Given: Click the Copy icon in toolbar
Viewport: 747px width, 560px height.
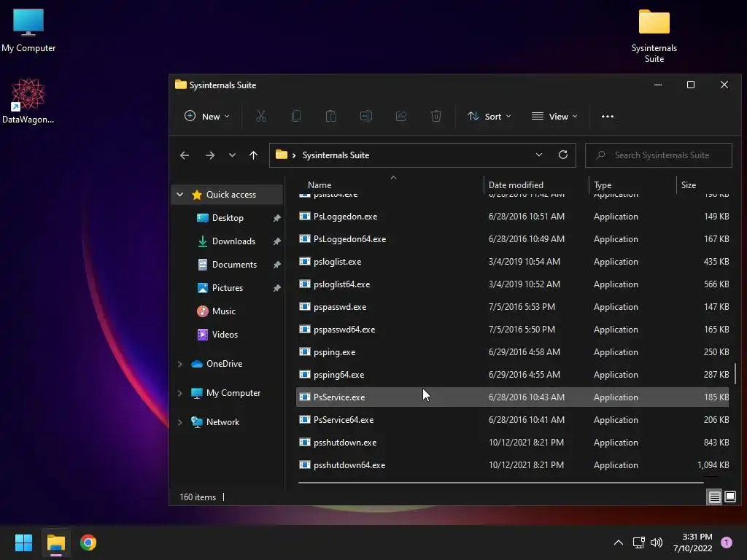Looking at the screenshot, I should [x=296, y=116].
